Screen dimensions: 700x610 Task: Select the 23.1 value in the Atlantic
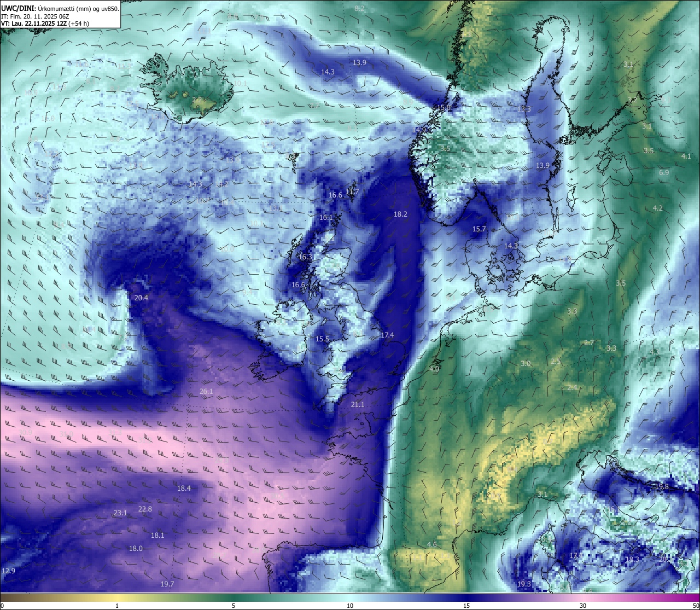(120, 513)
